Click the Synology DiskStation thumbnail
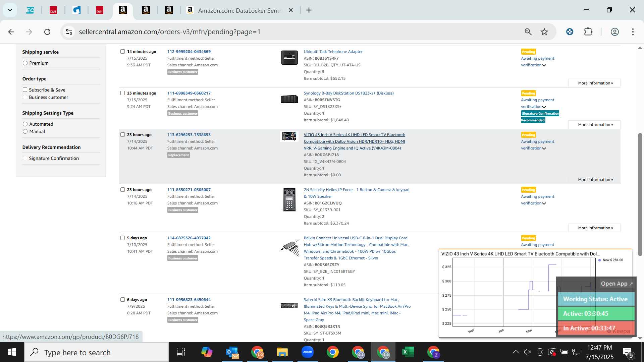The width and height of the screenshot is (644, 362). [x=289, y=99]
